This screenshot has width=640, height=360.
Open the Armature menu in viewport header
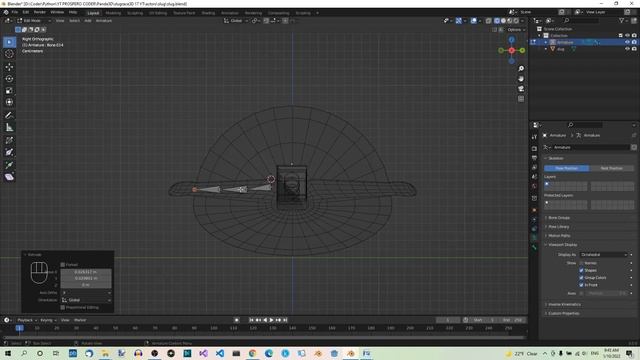coord(104,20)
